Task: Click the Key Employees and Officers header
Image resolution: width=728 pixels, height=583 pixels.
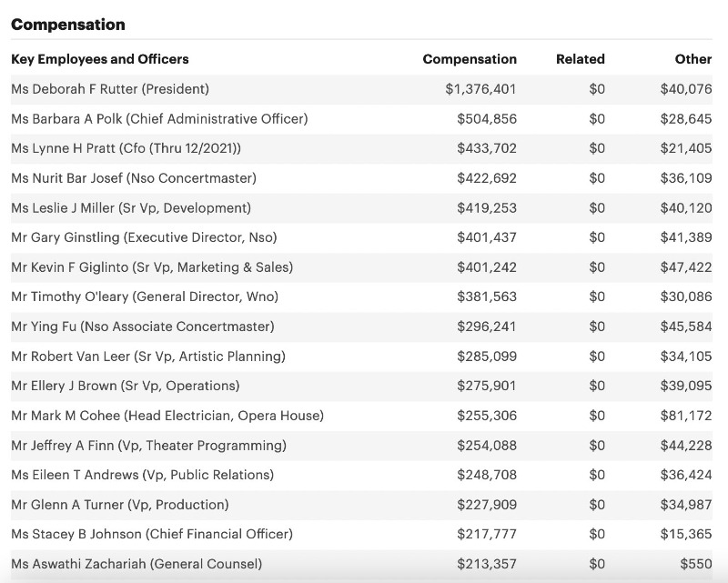Action: (x=100, y=59)
